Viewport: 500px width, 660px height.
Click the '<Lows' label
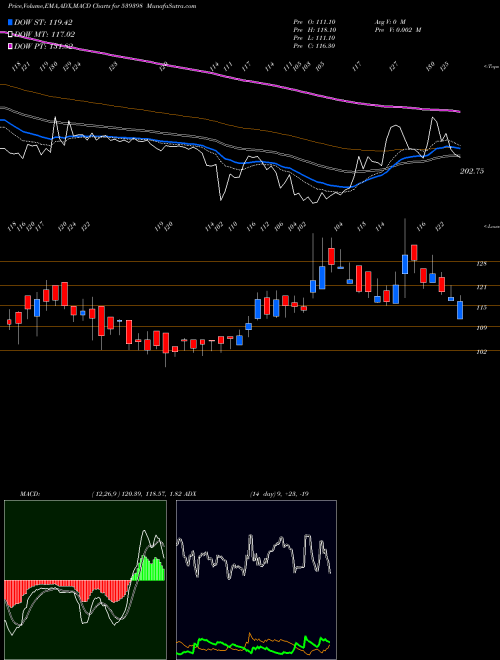pyautogui.click(x=491, y=226)
